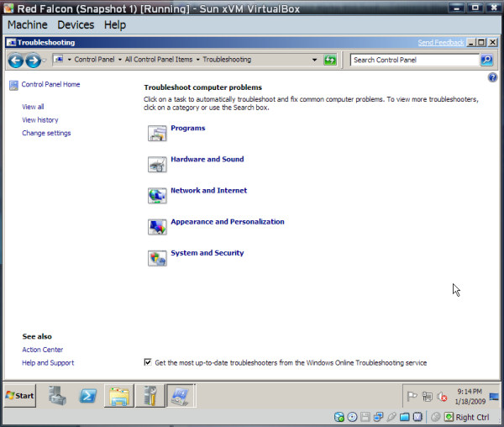Image resolution: width=504 pixels, height=427 pixels.
Task: Open Network and Internet category
Action: (x=209, y=190)
